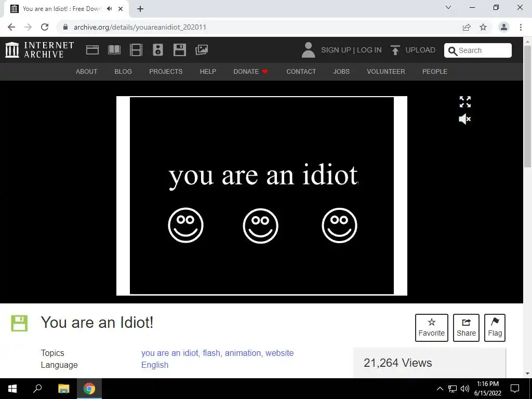Open the PEOPLE menu item
Screen dimensions: 532x399
pyautogui.click(x=435, y=72)
